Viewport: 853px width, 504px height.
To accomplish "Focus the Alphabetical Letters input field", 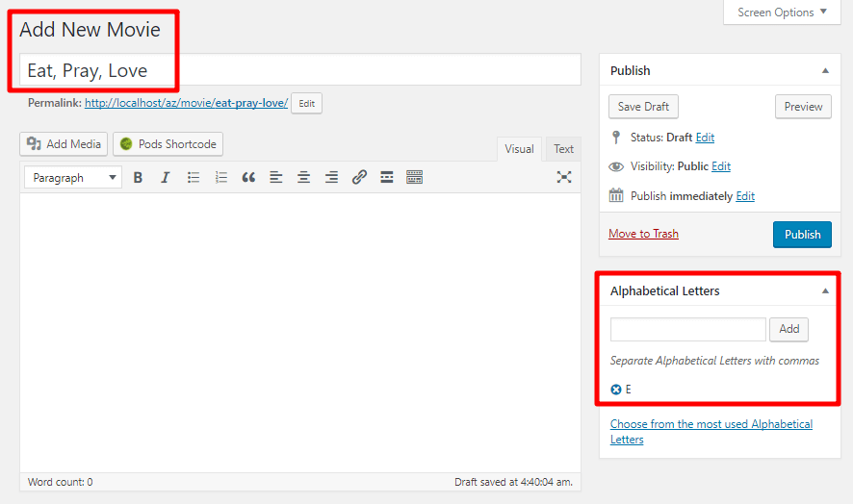I will [688, 330].
